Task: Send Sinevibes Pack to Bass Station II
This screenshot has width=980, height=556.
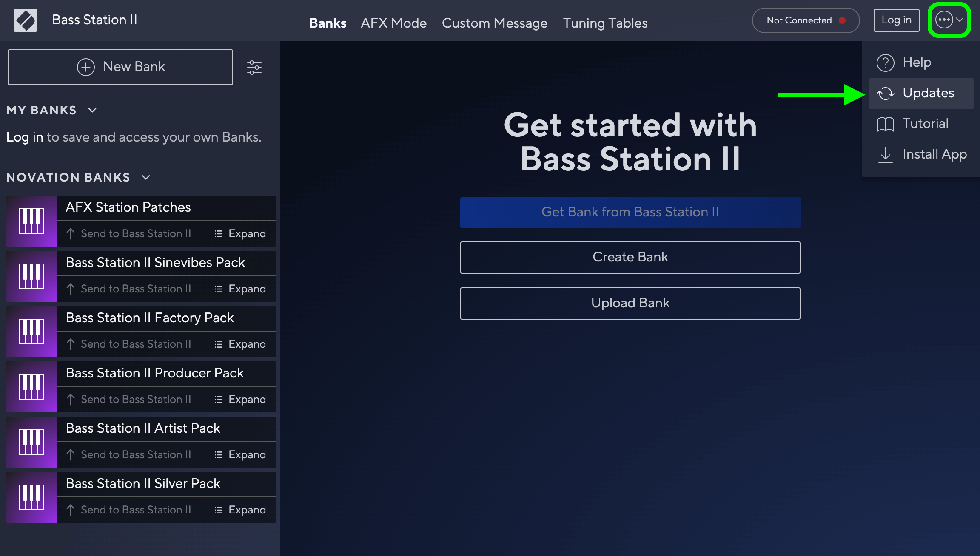Action: (129, 289)
